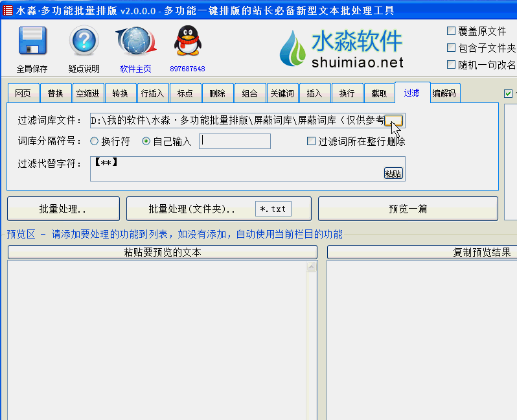
Task: Click the browse button beside 过滤词库文件 path
Action: [394, 121]
